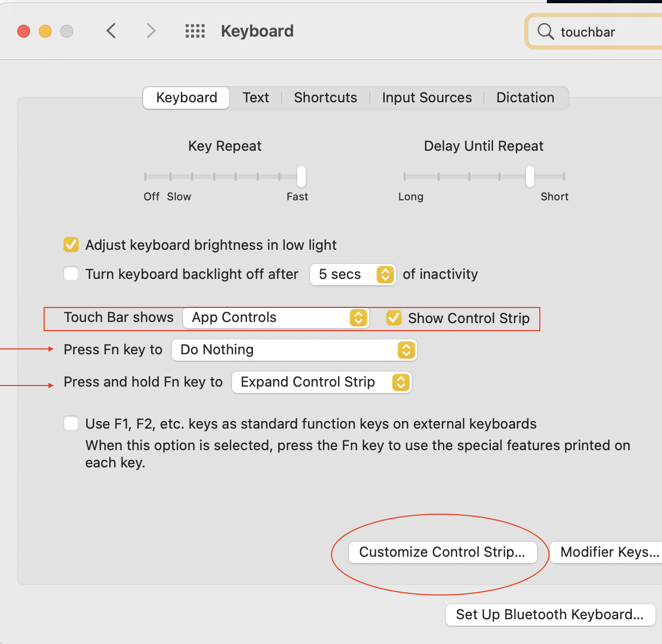
Task: Switch to the Shortcuts tab
Action: point(325,98)
